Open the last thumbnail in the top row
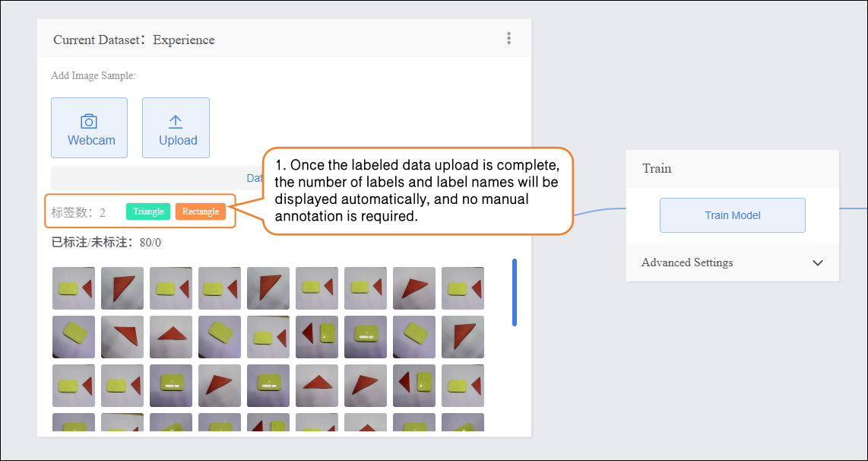The height and width of the screenshot is (461, 868). [x=463, y=288]
